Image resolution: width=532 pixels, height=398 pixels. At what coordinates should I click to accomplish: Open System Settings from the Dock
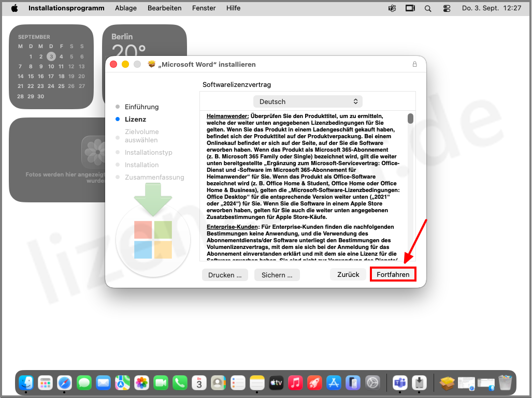tap(372, 383)
